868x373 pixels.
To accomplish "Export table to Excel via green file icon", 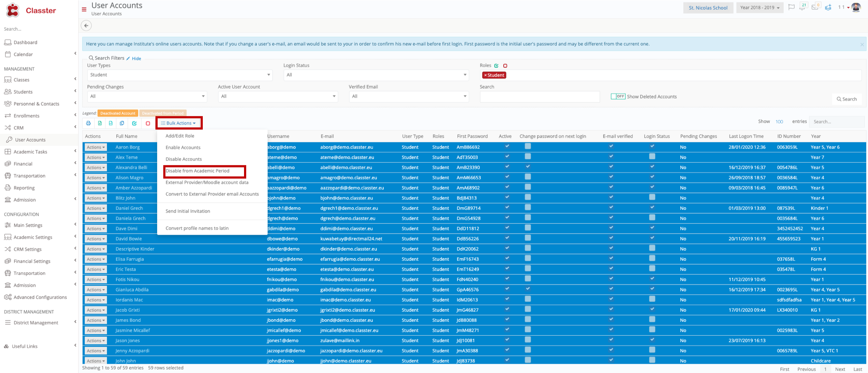I will (100, 123).
